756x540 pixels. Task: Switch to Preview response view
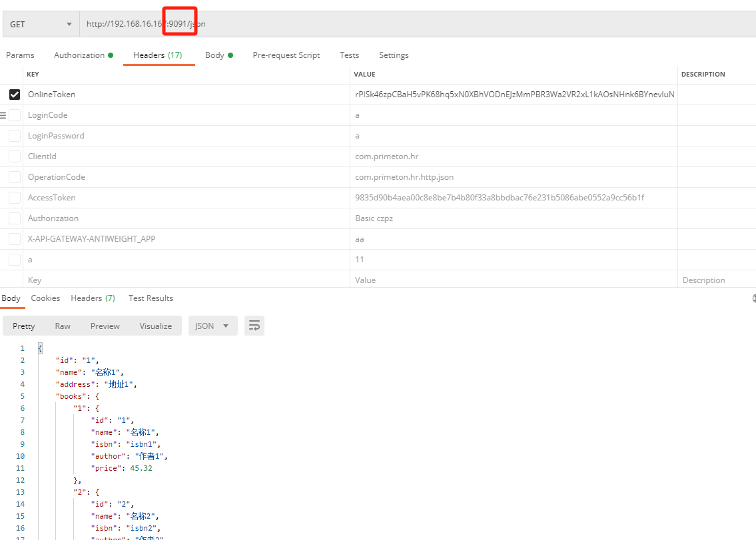point(105,326)
